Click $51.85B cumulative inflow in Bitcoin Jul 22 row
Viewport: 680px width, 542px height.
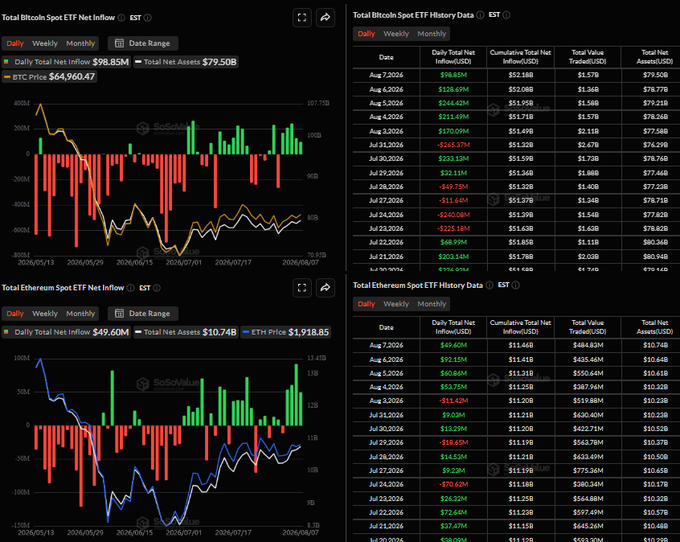coord(521,242)
